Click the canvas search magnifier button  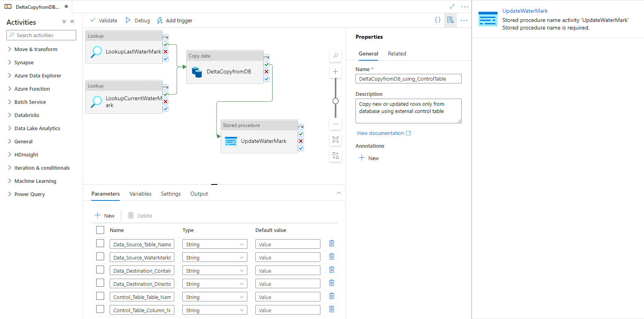pos(336,56)
